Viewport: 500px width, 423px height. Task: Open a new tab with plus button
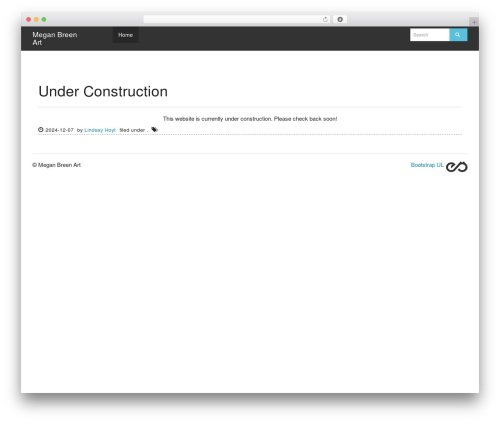(474, 22)
